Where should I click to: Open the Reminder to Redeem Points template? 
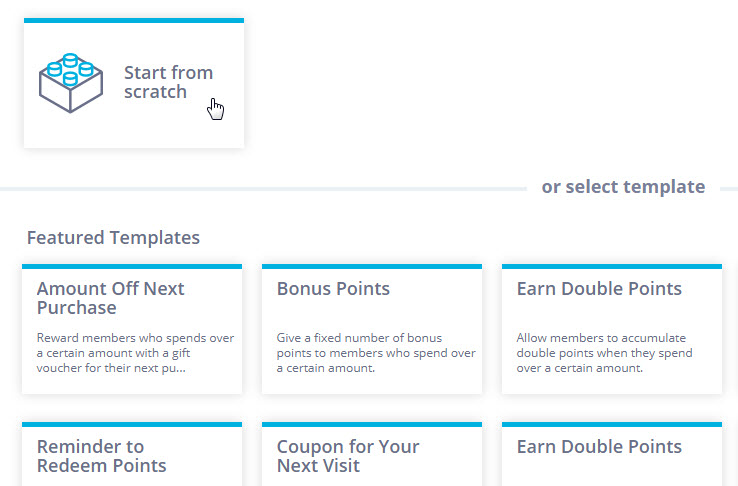(132, 455)
